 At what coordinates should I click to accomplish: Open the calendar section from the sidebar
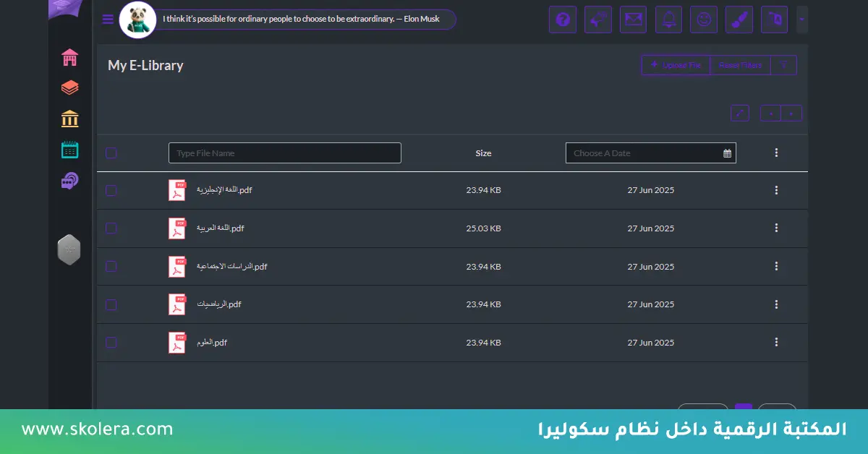pyautogui.click(x=69, y=149)
